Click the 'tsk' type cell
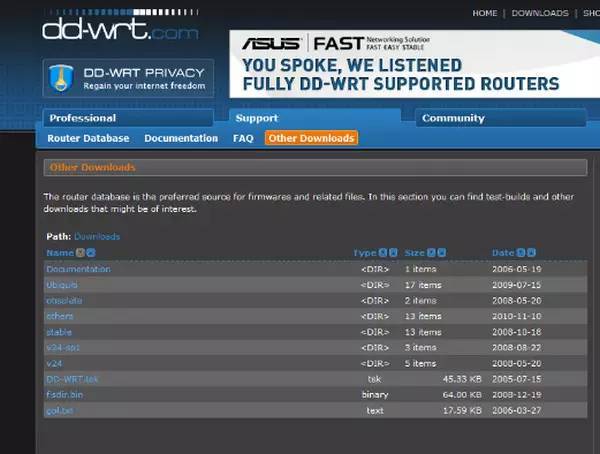 point(375,379)
